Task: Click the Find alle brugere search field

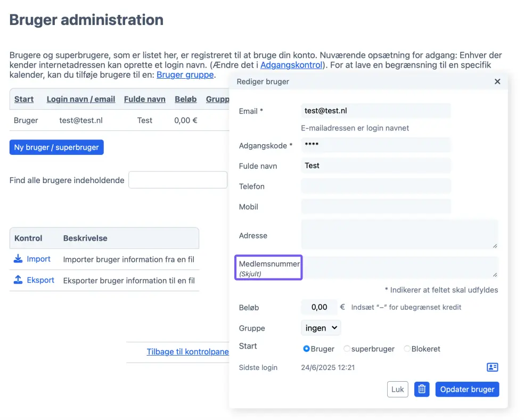Action: (177, 180)
